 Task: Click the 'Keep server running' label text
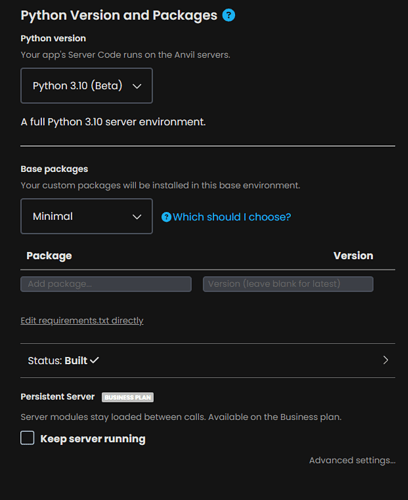coord(93,439)
